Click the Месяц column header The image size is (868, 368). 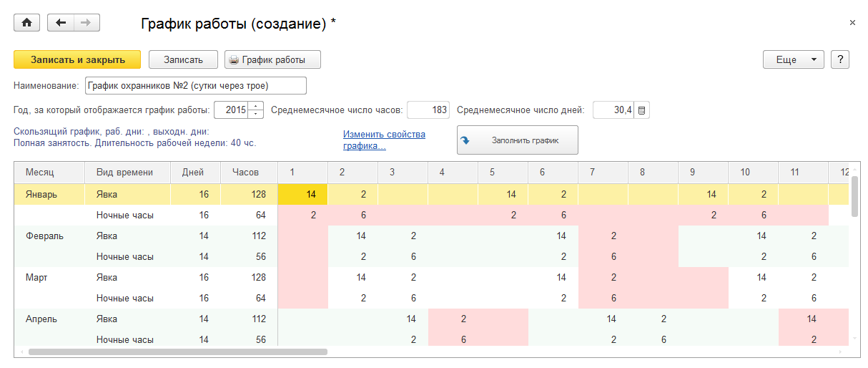40,173
